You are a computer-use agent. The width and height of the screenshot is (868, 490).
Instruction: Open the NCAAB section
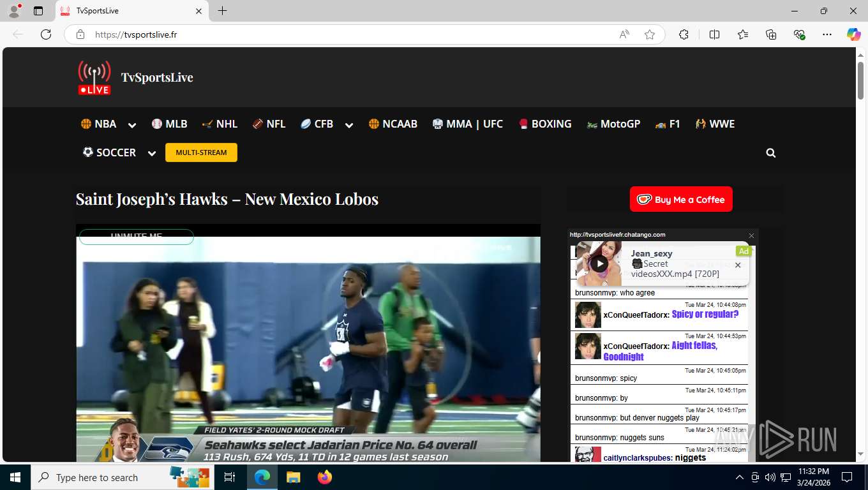[393, 124]
